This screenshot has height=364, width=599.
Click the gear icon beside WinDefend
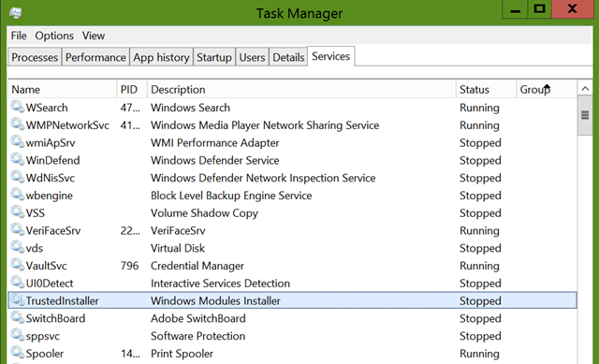tap(17, 159)
